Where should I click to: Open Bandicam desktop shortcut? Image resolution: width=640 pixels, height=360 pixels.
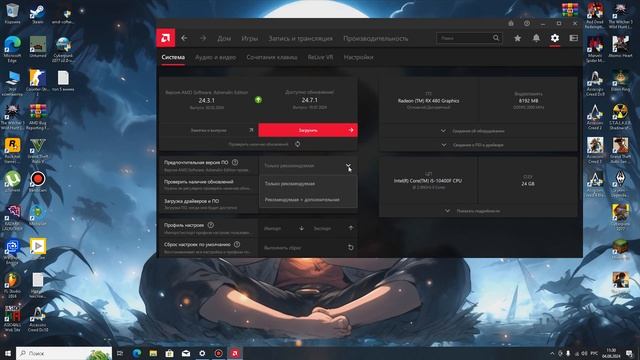tap(38, 182)
